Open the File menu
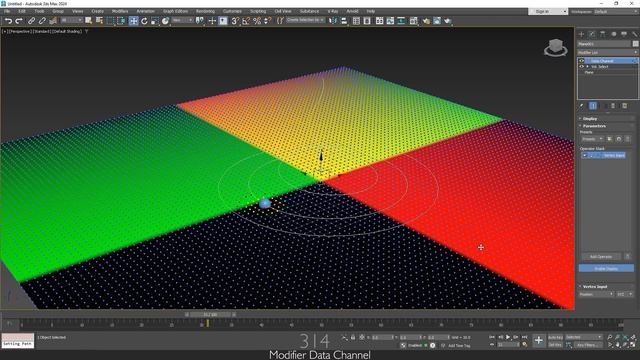The image size is (640, 360). tap(7, 11)
